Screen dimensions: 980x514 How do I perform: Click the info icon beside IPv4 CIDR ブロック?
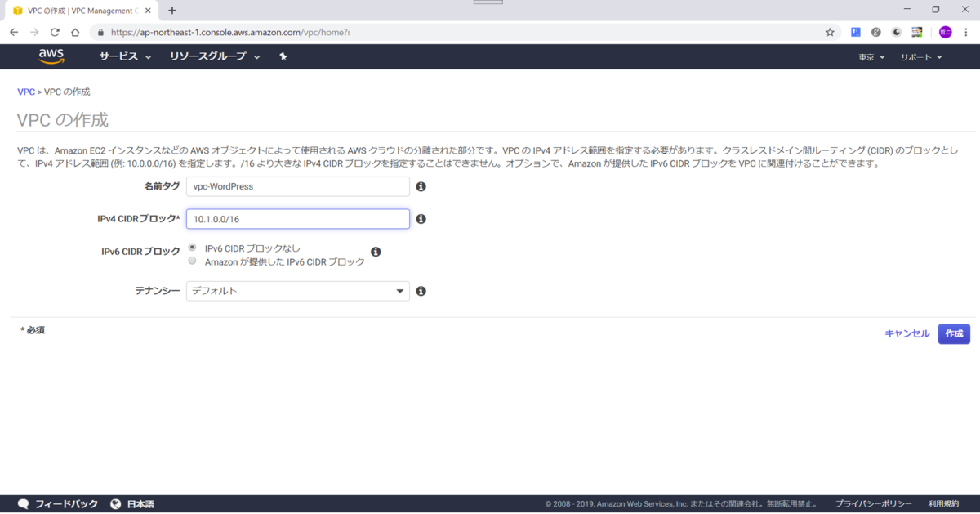click(x=421, y=218)
